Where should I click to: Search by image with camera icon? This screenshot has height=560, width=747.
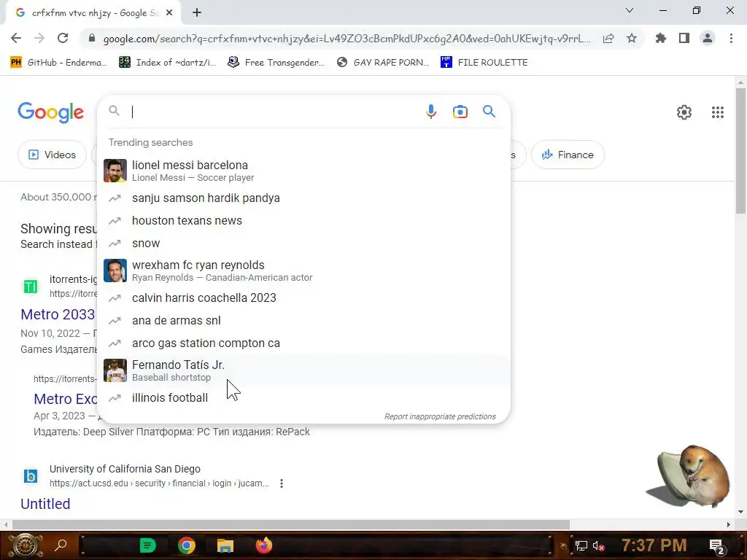(x=460, y=112)
